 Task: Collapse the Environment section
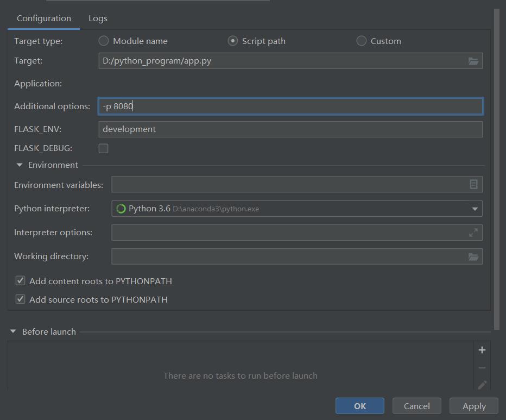pyautogui.click(x=20, y=165)
